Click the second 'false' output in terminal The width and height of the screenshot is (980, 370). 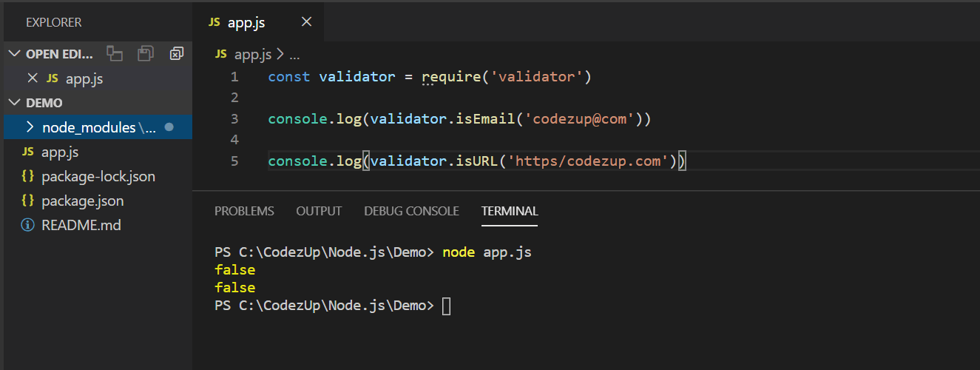(235, 288)
